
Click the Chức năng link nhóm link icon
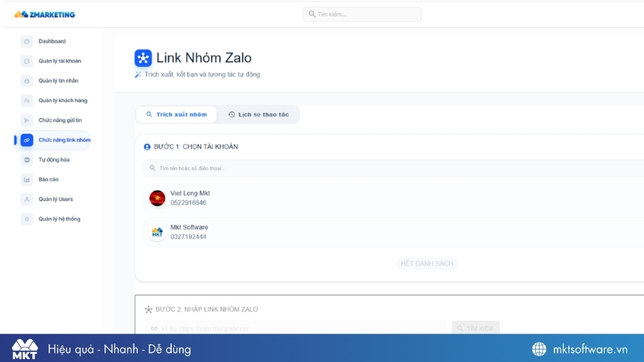click(x=26, y=140)
